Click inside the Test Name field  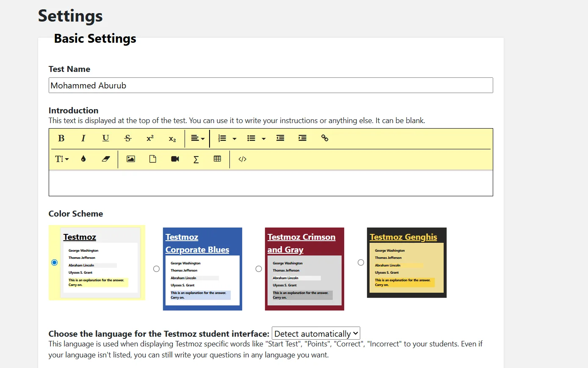click(x=271, y=85)
